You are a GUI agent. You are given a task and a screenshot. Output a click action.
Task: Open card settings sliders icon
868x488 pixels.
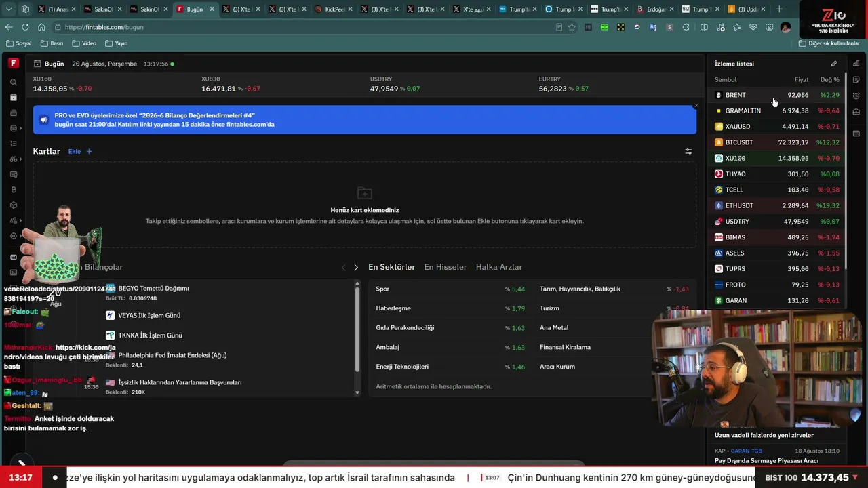[688, 152]
